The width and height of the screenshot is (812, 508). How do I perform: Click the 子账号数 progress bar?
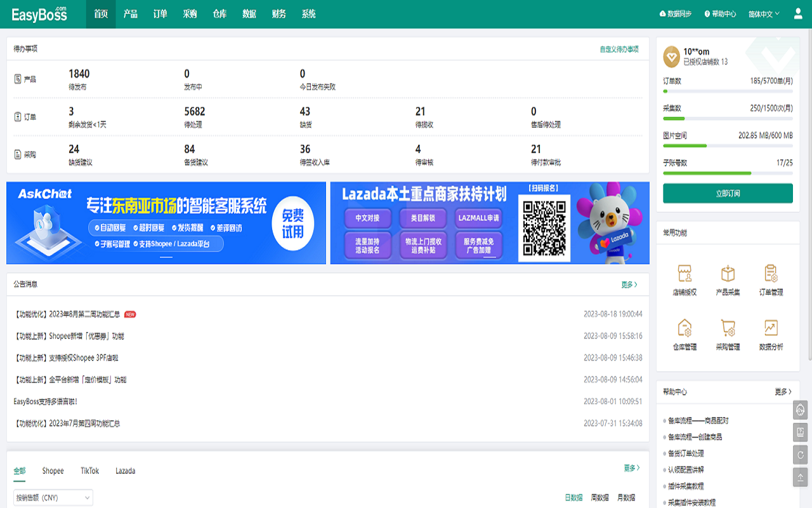click(728, 173)
